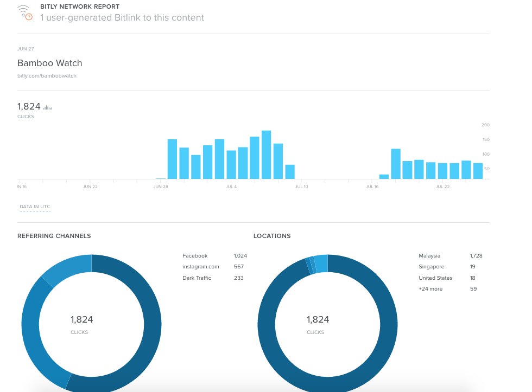Click the last bar of the clicks chart
This screenshot has height=392, width=532.
coord(478,171)
